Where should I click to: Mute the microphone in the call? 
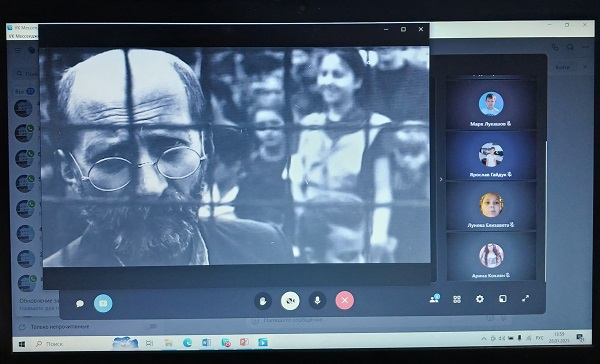click(317, 301)
